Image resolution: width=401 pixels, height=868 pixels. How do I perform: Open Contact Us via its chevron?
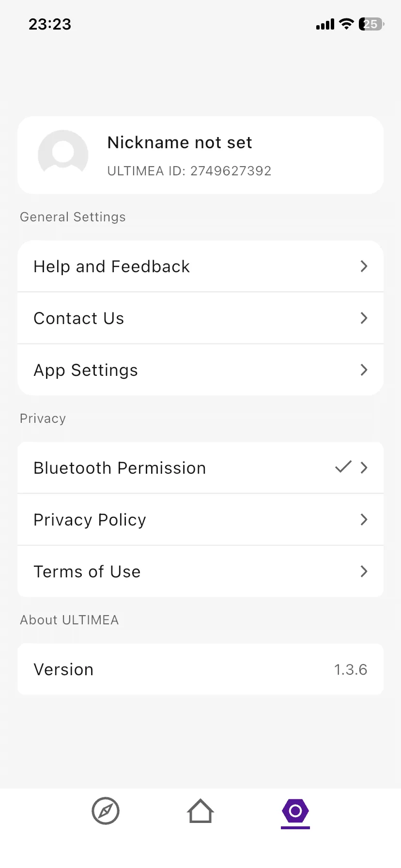pyautogui.click(x=364, y=318)
